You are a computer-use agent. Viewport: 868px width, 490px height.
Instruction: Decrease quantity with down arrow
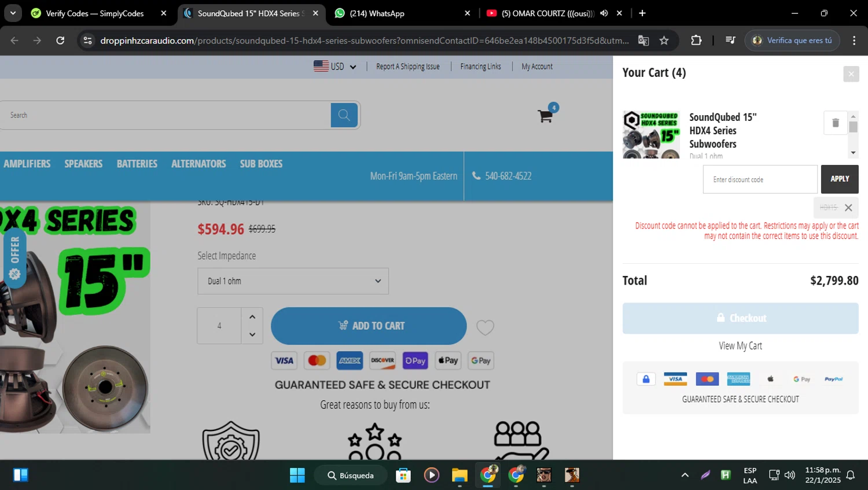(252, 334)
